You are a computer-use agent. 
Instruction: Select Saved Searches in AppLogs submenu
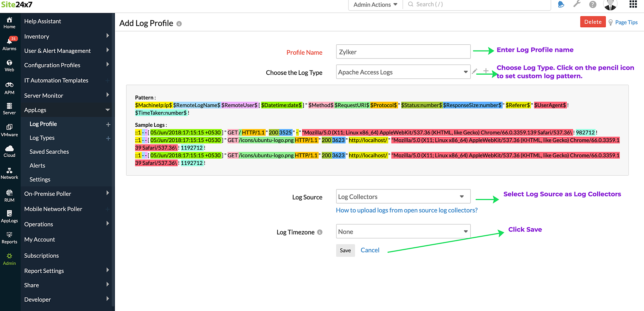[x=49, y=151]
